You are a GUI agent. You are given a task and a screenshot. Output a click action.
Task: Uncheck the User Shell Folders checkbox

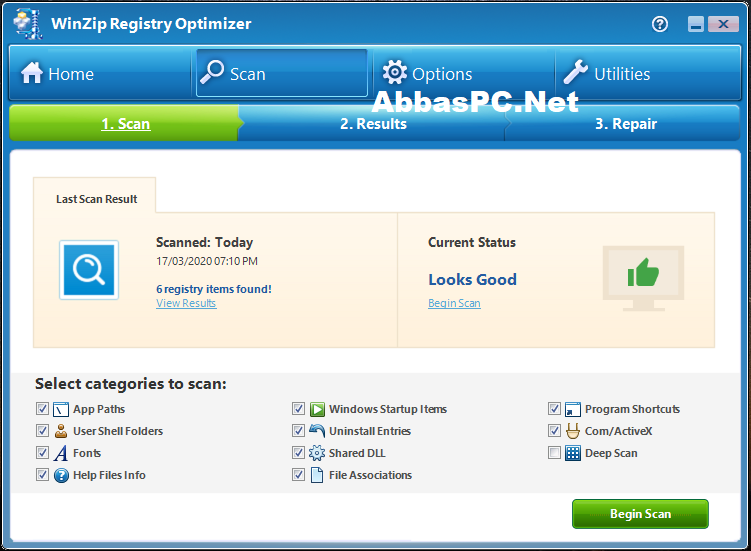(x=42, y=431)
